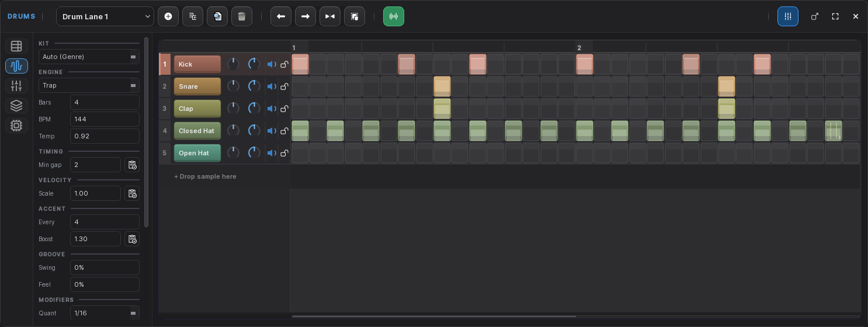
Task: Click the blue volume knob on Open Hat row
Action: 254,153
